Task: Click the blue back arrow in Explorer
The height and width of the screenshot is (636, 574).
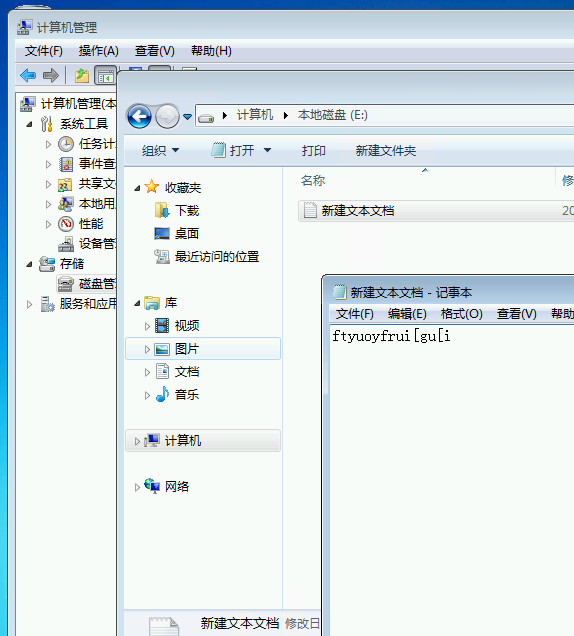Action: coord(139,116)
